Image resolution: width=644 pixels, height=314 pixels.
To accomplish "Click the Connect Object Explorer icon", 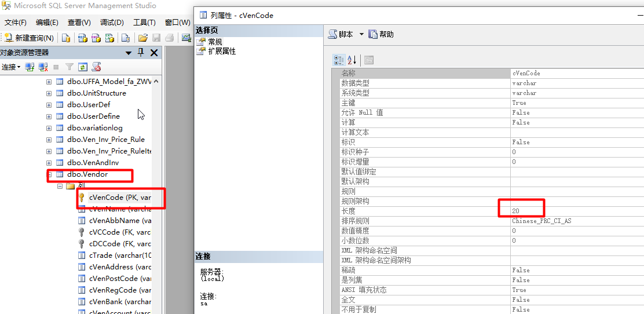I will 30,67.
